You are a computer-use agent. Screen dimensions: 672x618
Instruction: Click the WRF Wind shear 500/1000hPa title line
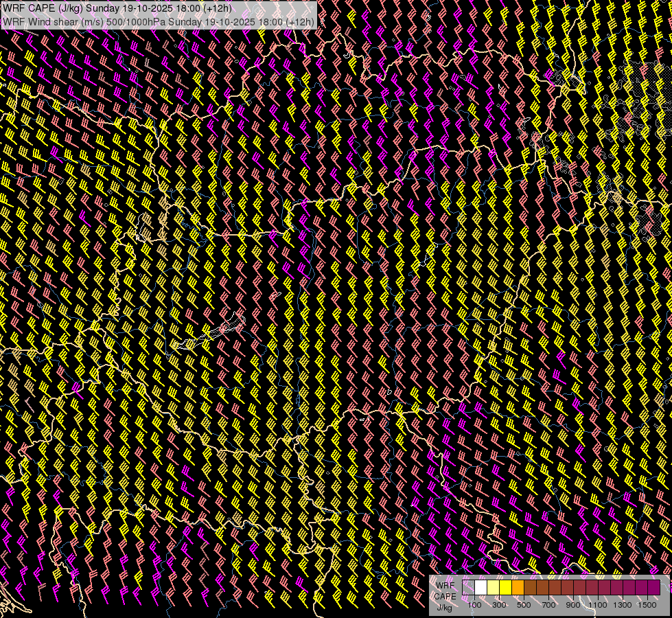(x=158, y=21)
